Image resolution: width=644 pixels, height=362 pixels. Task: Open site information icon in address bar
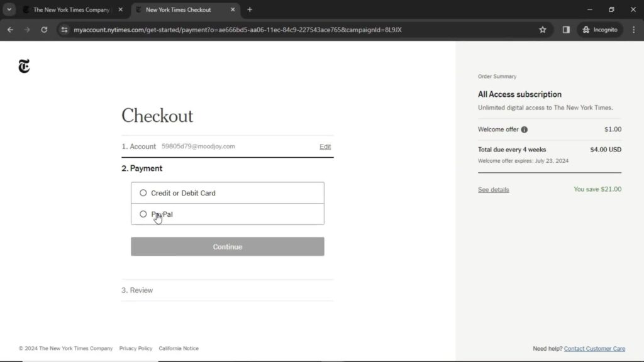click(65, 30)
